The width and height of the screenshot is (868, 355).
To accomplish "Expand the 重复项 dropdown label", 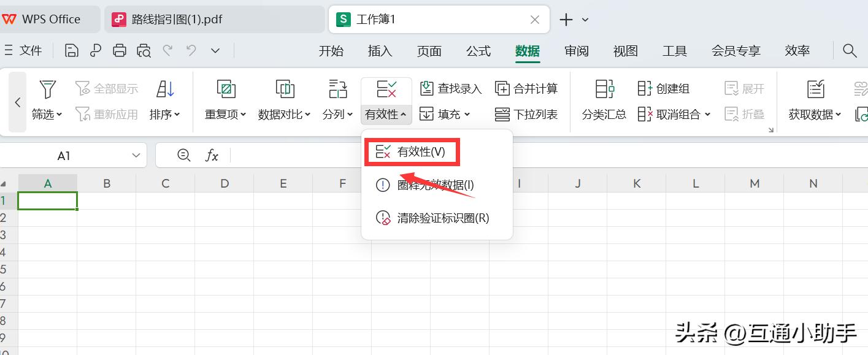I will pos(226,114).
